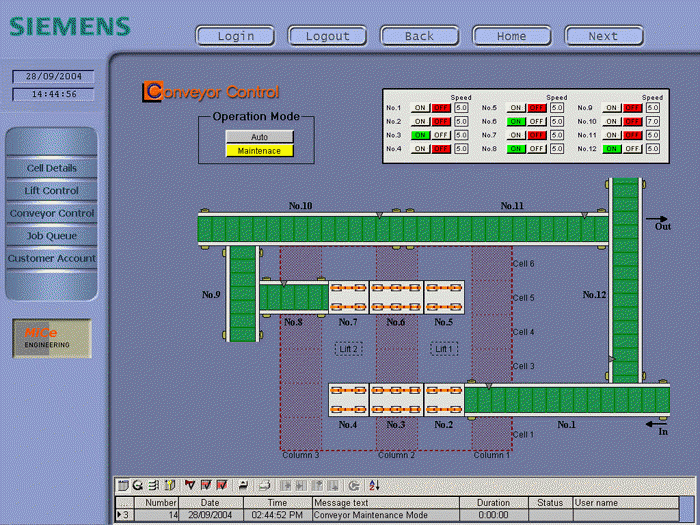Turn ON conveyor No.10
The width and height of the screenshot is (700, 525).
612,121
